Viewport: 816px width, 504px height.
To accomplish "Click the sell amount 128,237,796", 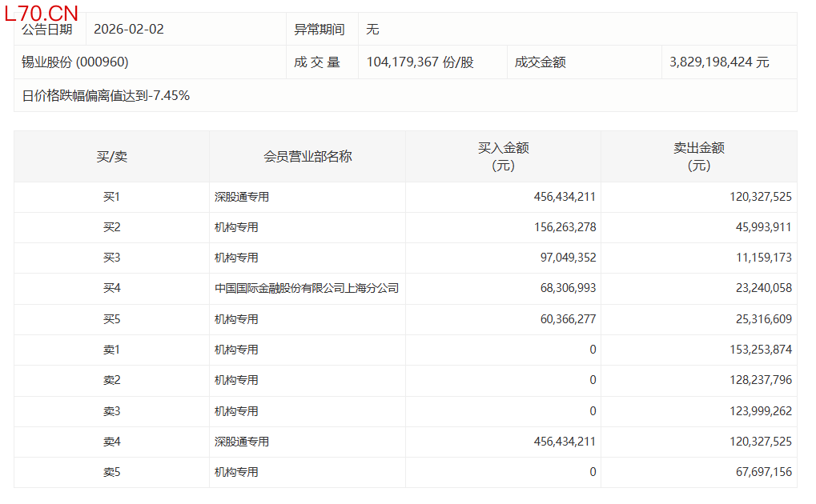I will click(x=755, y=380).
